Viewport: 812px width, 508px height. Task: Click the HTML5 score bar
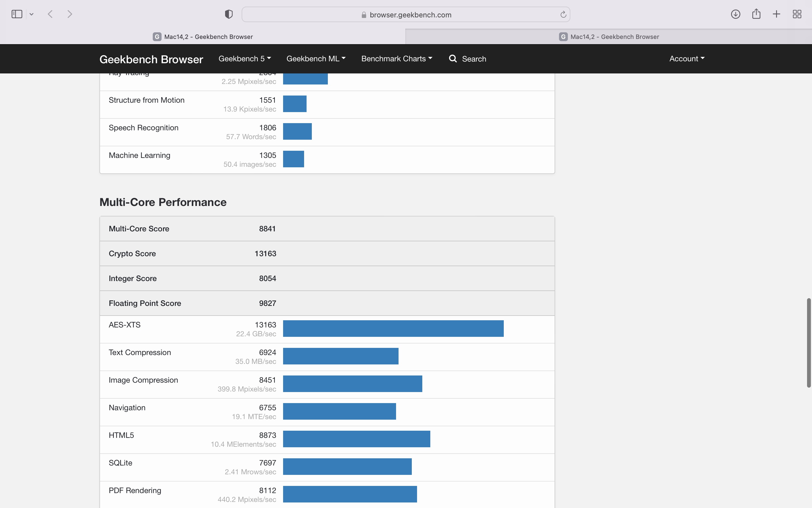coord(357,439)
